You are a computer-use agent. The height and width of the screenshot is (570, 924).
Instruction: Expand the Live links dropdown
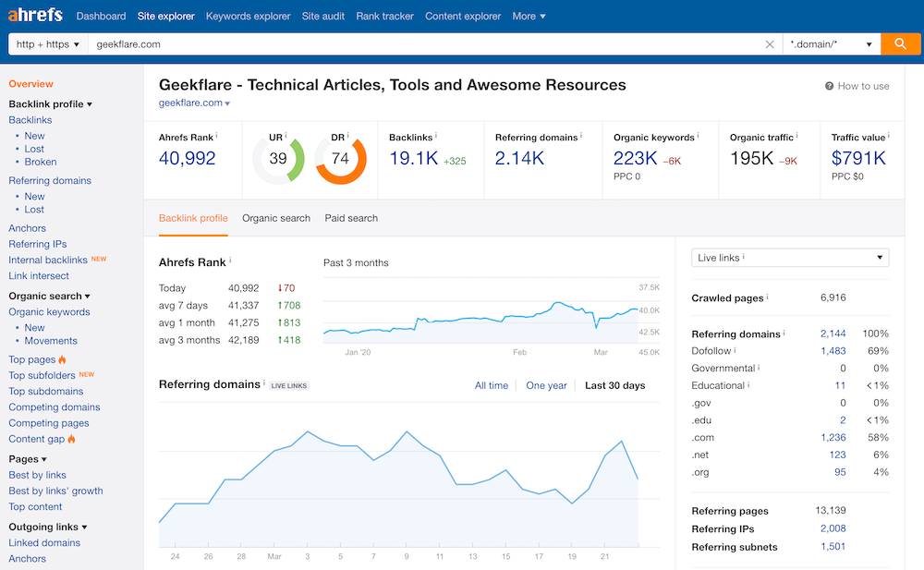[x=790, y=258]
